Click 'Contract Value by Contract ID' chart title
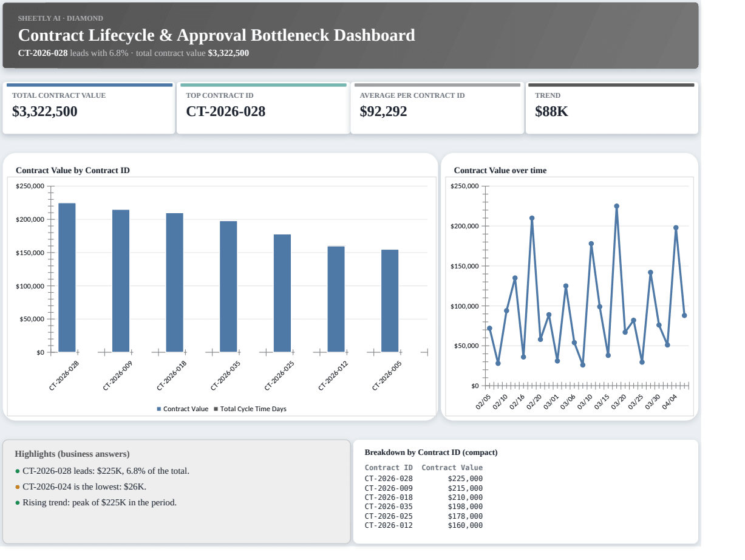 pos(73,170)
